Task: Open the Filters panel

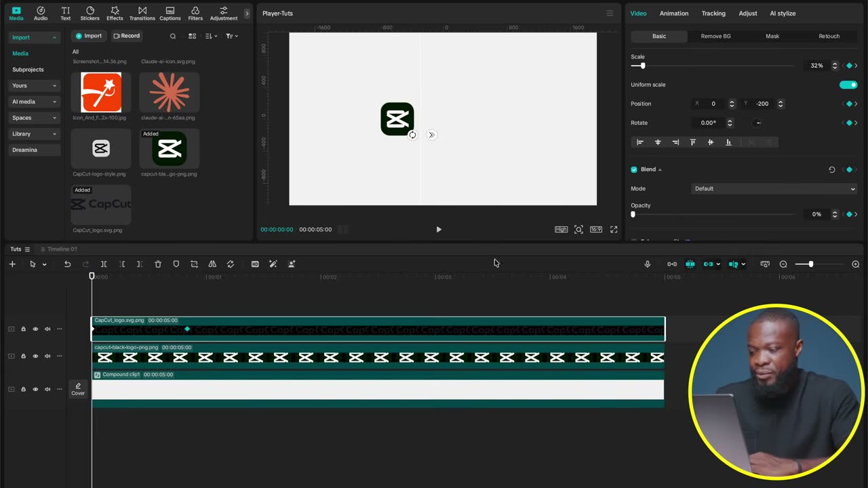Action: [x=195, y=14]
